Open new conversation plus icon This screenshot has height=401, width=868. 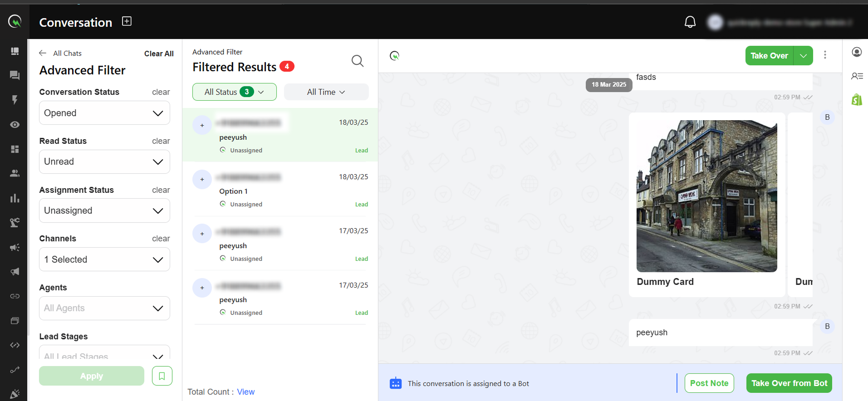click(x=127, y=21)
